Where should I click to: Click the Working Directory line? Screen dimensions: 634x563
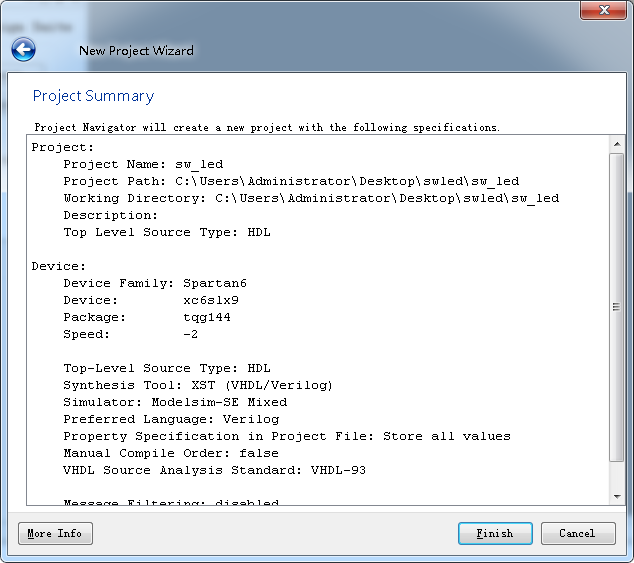click(310, 198)
